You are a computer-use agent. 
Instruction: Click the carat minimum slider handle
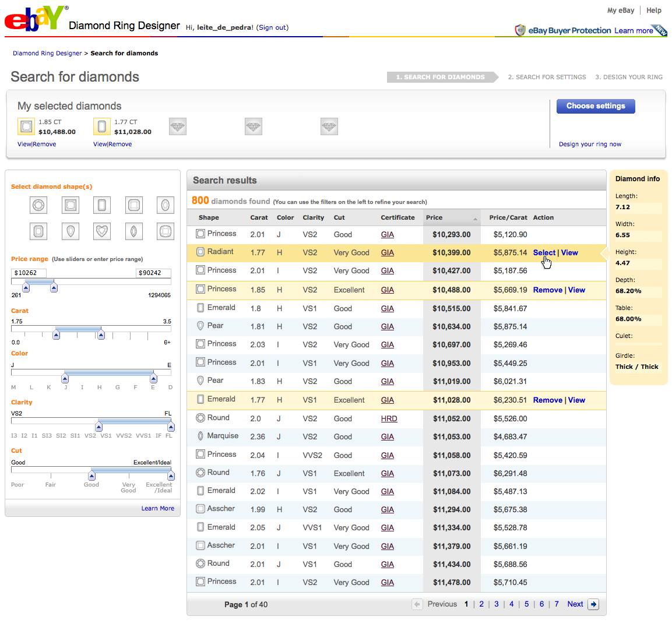pos(56,335)
